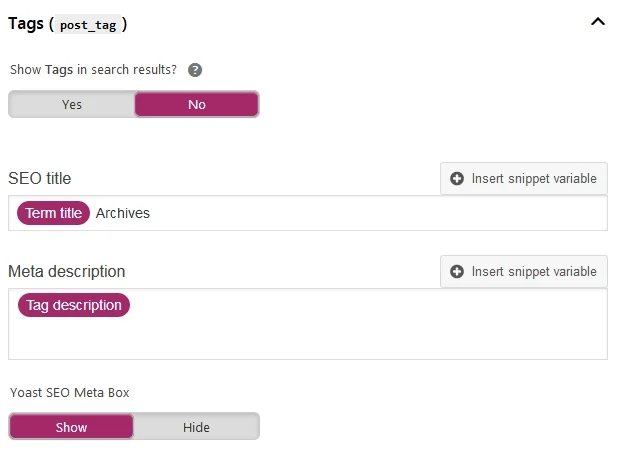The width and height of the screenshot is (621, 449).
Task: Click plus icon beside Meta description snippet button
Action: [457, 272]
